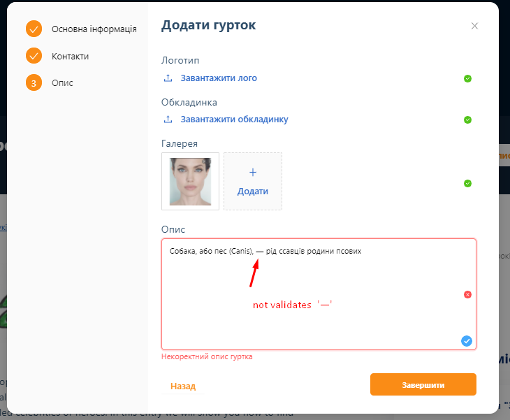Go to the Контакти step
Viewport: 510px width, 420px height.
(71, 57)
